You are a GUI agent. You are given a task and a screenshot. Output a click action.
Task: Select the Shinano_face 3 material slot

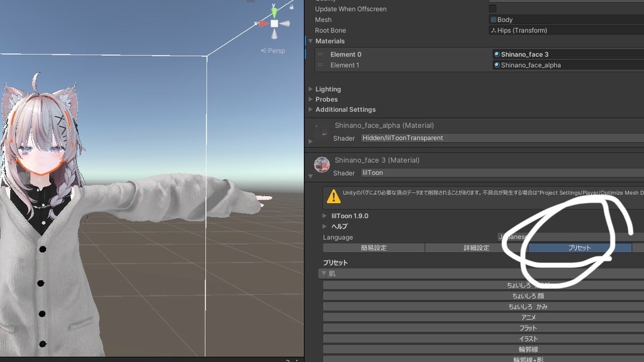568,54
